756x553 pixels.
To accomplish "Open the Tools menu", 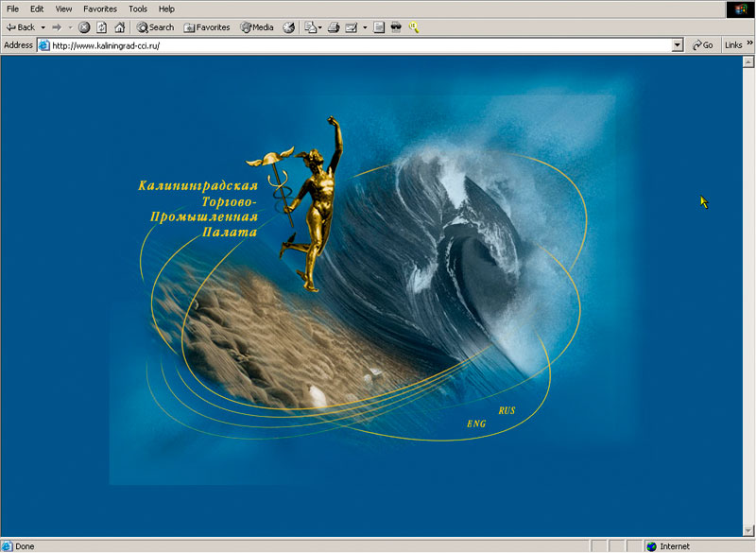I will 138,9.
